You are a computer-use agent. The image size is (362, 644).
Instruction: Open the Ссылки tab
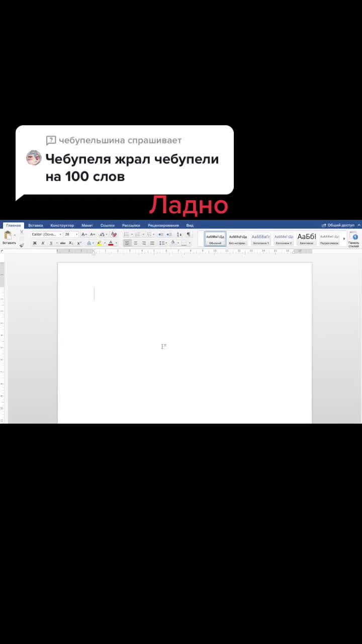pyautogui.click(x=107, y=225)
